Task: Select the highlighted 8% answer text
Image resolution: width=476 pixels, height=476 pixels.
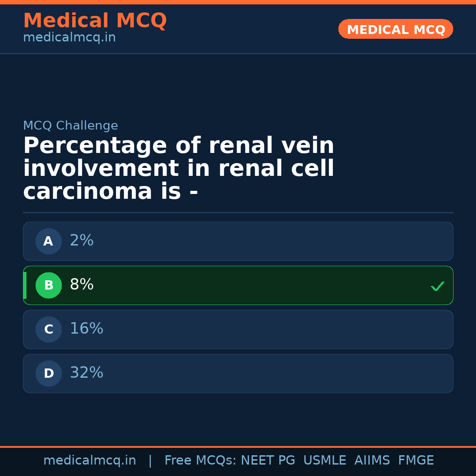Action: 82,285
